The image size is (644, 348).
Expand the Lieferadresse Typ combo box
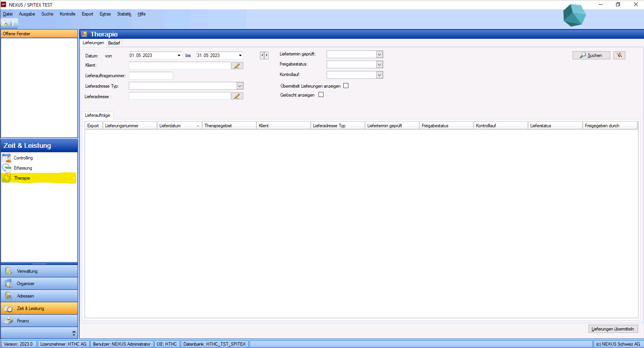pyautogui.click(x=240, y=86)
